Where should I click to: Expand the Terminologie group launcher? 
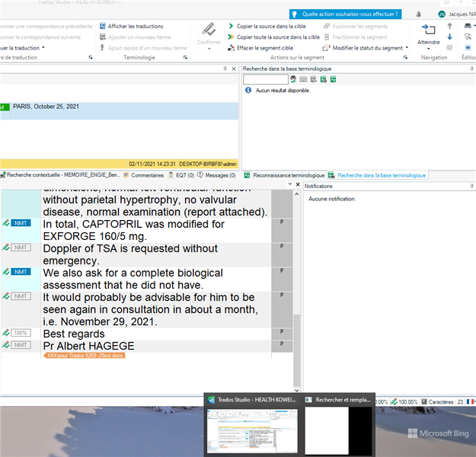185,57
